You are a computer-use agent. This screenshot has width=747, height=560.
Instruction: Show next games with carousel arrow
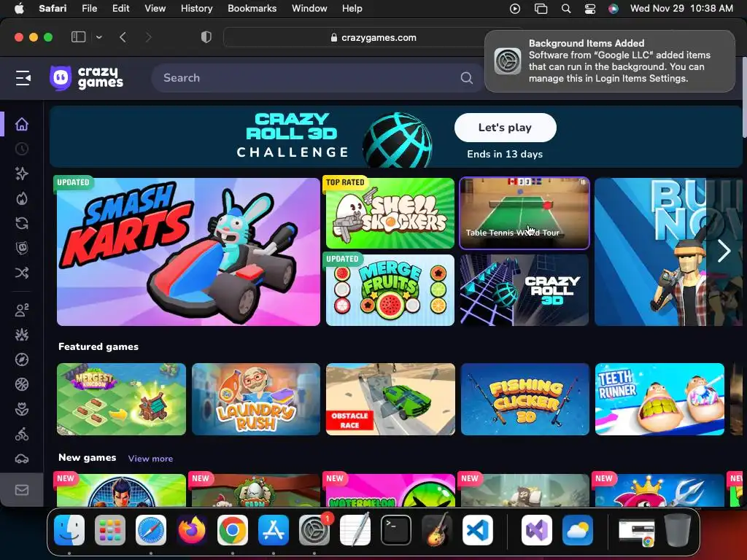[724, 251]
